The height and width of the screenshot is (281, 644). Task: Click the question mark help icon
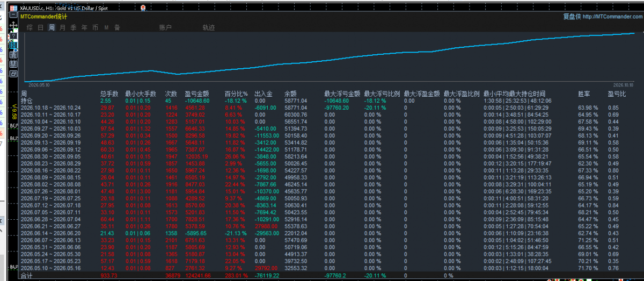click(x=13, y=36)
